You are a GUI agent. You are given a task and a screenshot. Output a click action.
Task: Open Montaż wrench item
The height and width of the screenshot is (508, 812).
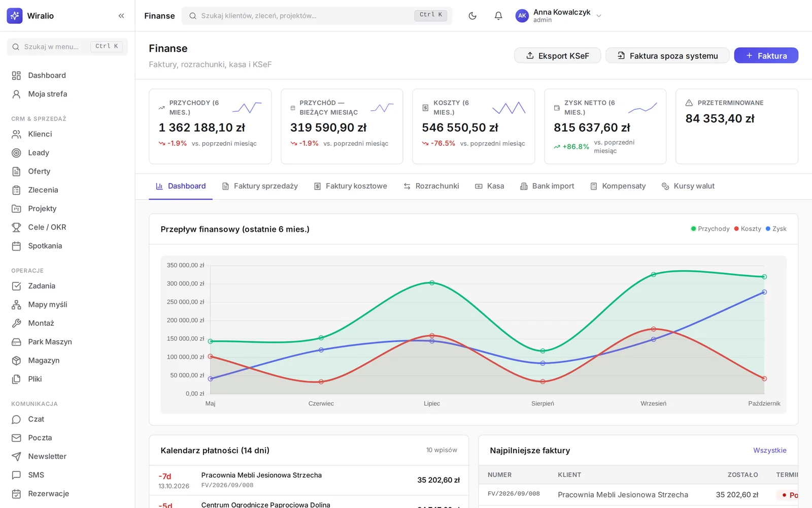(67, 323)
